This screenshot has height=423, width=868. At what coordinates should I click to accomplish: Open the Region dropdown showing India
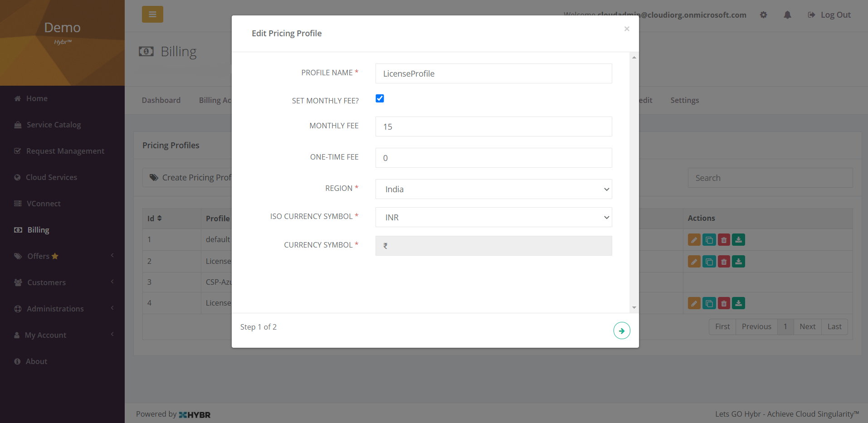[493, 189]
